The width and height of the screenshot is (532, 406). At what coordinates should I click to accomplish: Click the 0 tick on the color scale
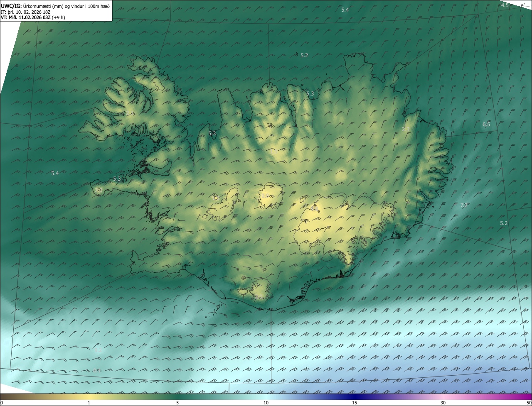point(2,403)
